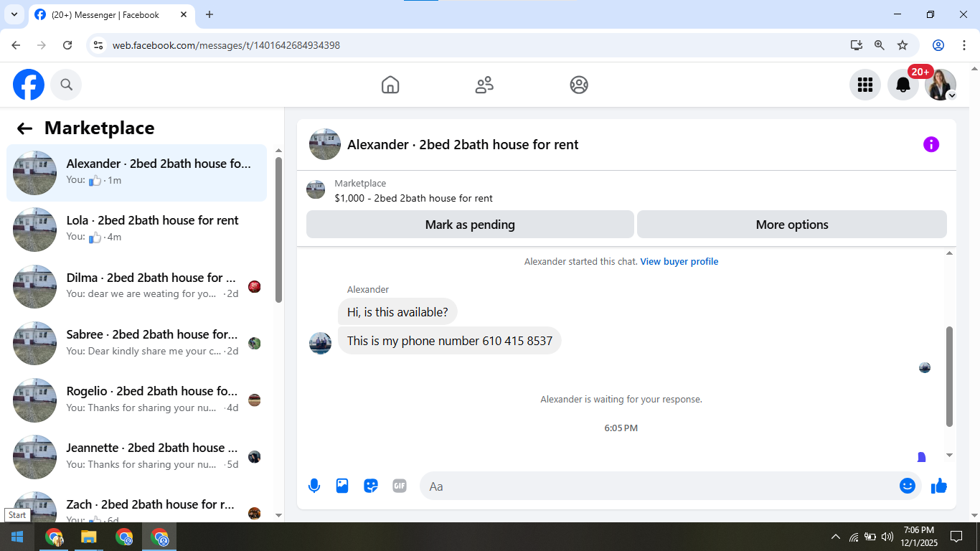The height and width of the screenshot is (551, 980).
Task: Open the network icon in system tray
Action: 854,537
